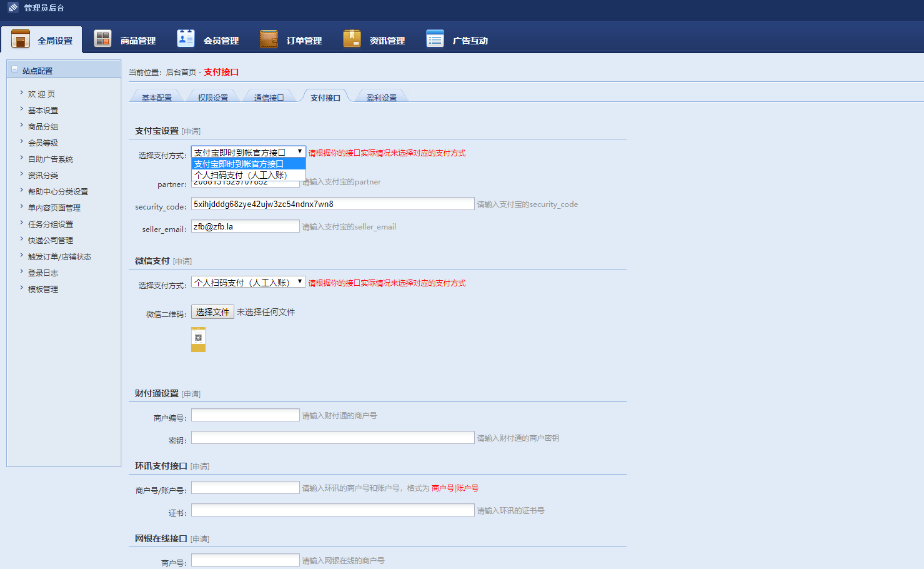Click the 资讯管理 bookmark icon

point(352,38)
